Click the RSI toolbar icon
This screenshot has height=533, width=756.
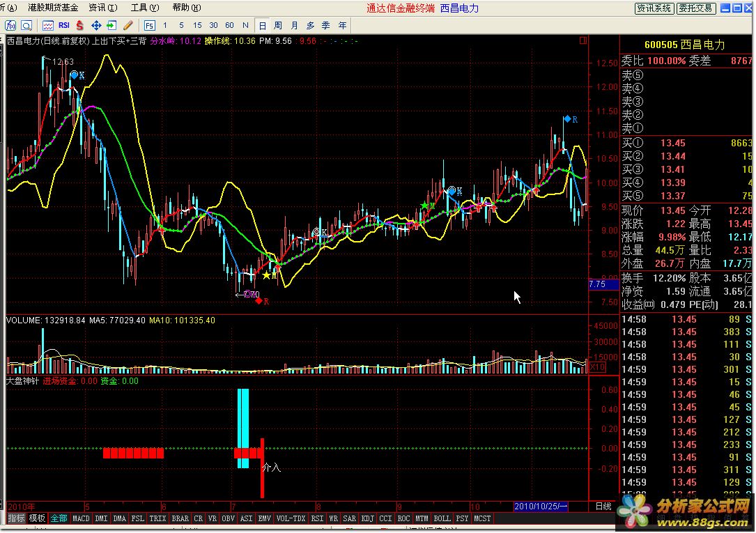pyautogui.click(x=64, y=26)
